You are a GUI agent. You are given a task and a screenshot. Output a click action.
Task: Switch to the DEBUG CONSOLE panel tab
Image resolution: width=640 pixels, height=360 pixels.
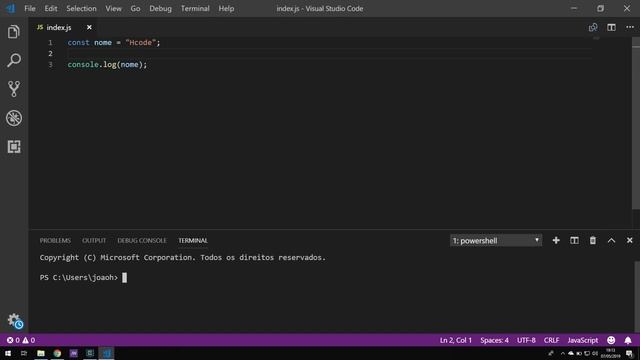142,240
